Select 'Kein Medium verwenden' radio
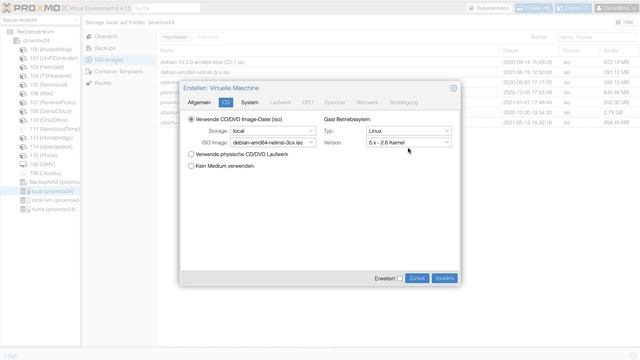640x360 pixels. 191,166
